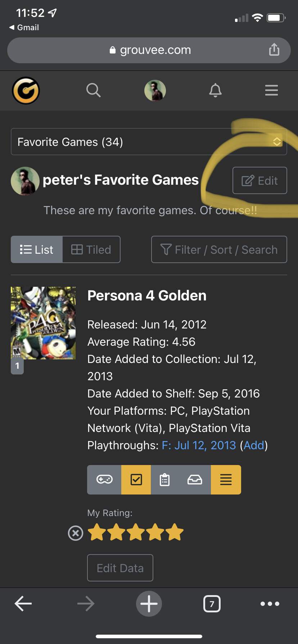Set rating to three stars
298x644 pixels.
[136, 532]
